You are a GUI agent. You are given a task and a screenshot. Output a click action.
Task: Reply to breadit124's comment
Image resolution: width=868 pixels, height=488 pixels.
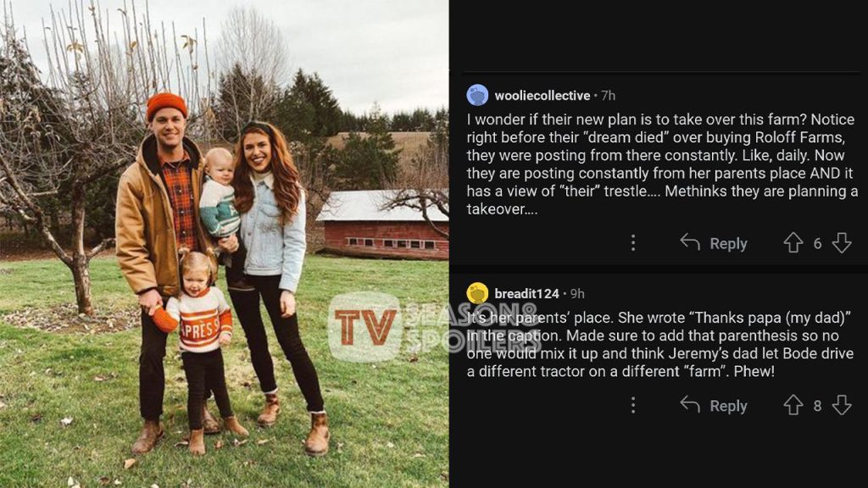(x=714, y=406)
